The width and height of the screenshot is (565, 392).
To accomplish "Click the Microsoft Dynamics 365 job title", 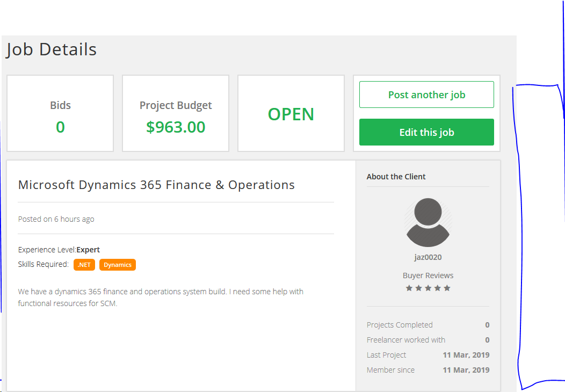I will (156, 185).
